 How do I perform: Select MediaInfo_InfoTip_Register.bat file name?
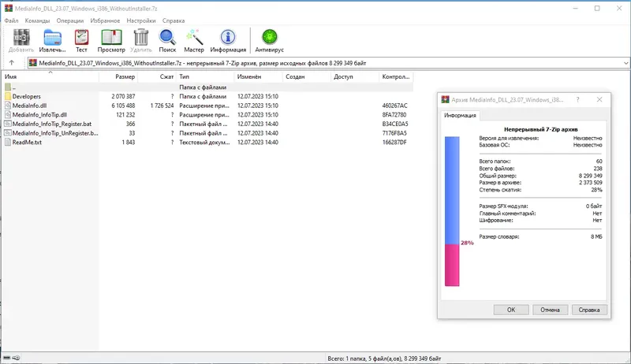point(52,124)
